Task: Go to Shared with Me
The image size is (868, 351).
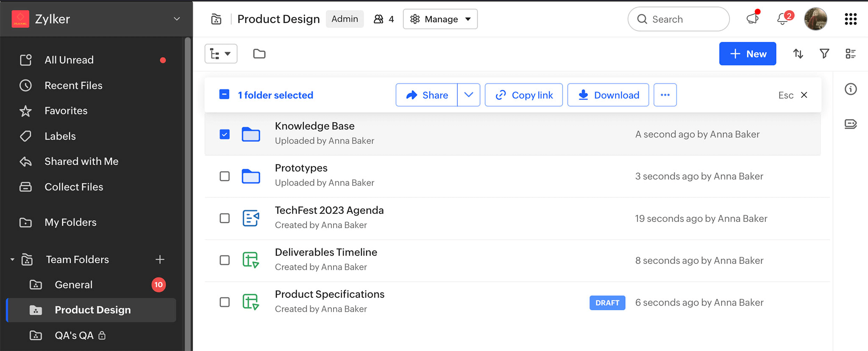Action: 81,161
